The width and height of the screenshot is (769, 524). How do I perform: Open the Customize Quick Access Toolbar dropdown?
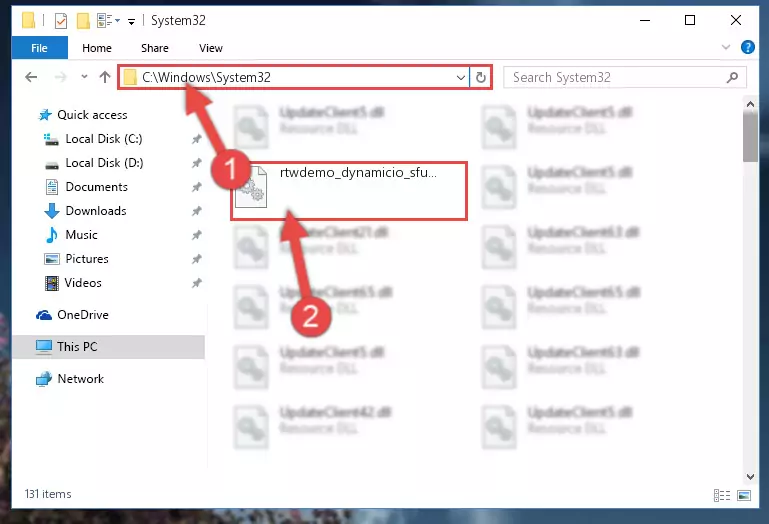(131, 21)
